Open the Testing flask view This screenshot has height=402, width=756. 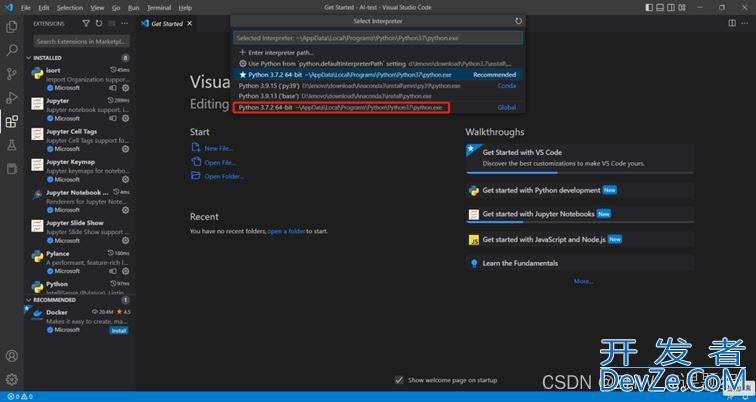pos(12,145)
